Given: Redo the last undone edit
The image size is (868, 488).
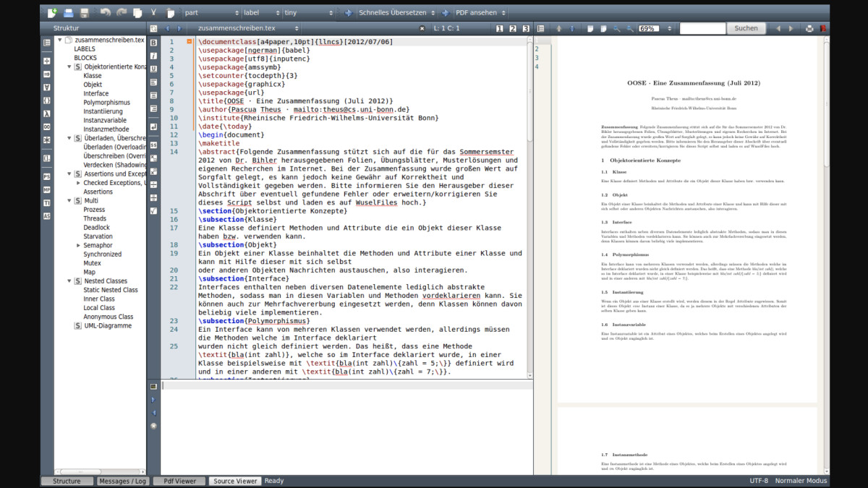Looking at the screenshot, I should tap(121, 12).
